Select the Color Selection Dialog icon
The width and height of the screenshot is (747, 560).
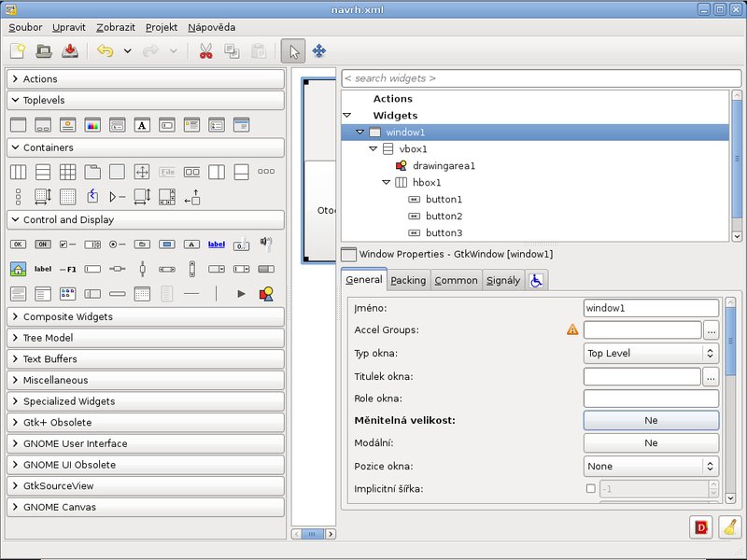(x=92, y=125)
